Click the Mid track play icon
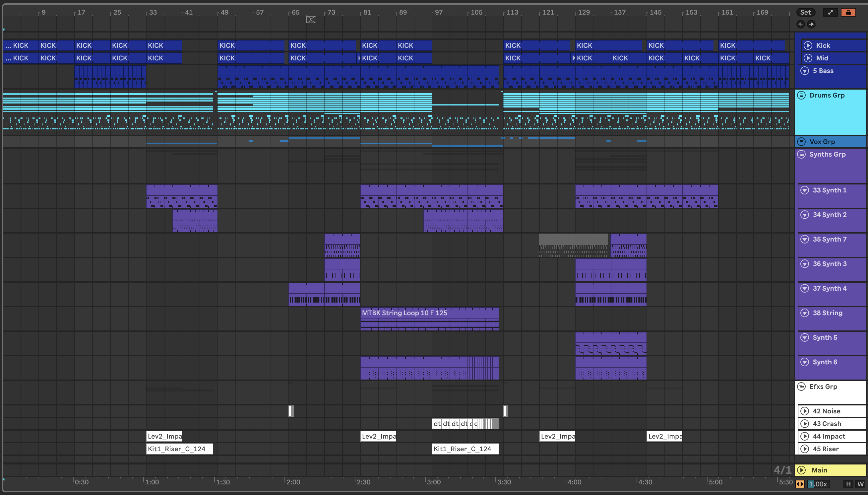This screenshot has height=495, width=868. pyautogui.click(x=808, y=58)
